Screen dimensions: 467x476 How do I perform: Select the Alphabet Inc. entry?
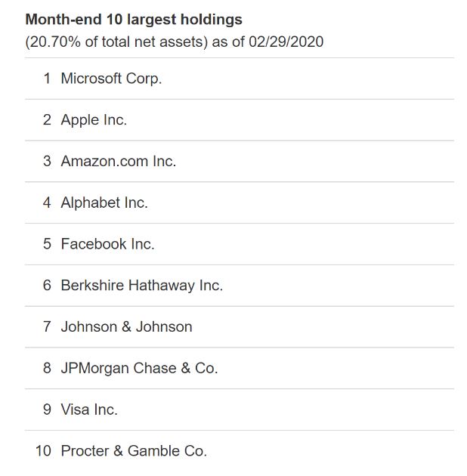pos(104,202)
